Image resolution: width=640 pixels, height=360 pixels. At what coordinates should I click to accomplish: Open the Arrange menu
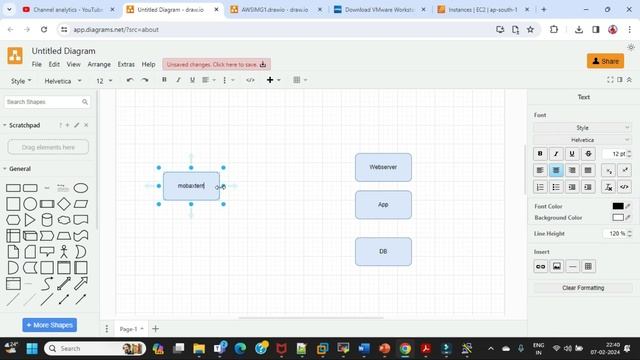coord(99,64)
